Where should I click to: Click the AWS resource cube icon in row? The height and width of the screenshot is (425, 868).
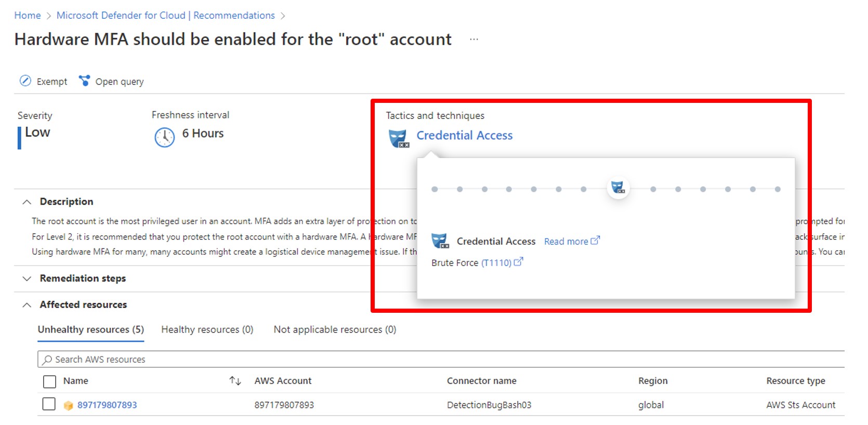tap(68, 405)
